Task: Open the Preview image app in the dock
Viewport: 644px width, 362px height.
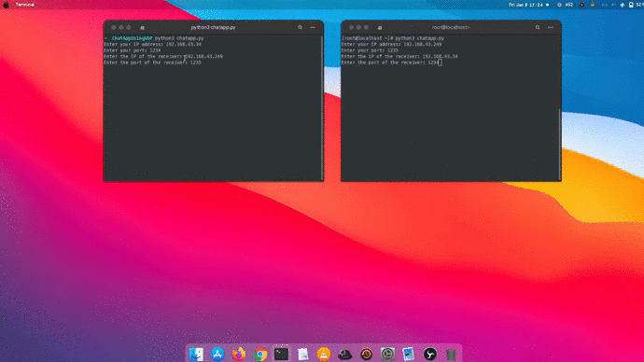Action: tap(409, 354)
